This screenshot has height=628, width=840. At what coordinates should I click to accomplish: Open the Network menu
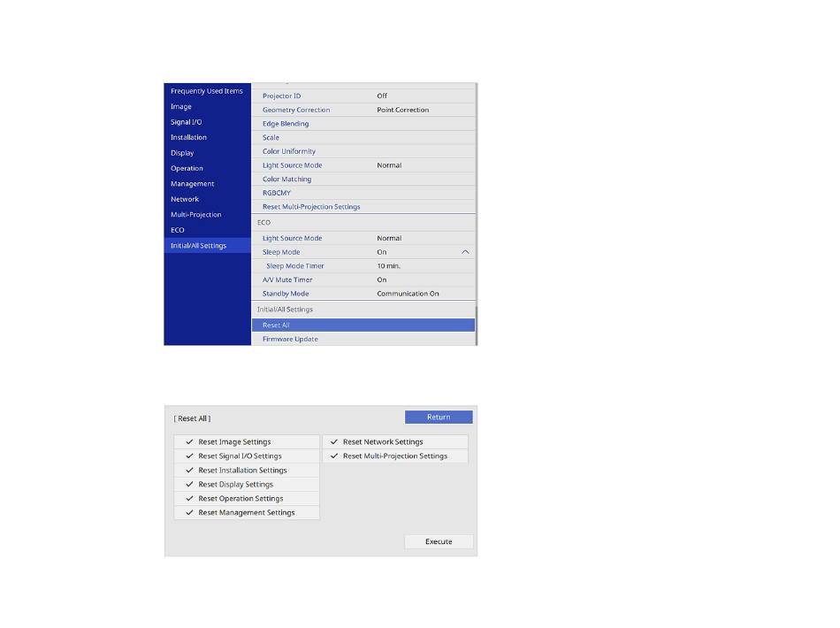point(207,199)
